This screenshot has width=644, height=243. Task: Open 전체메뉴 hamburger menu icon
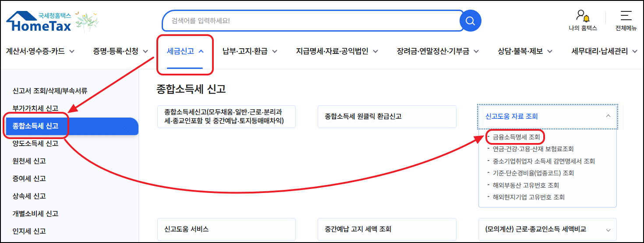point(626,16)
